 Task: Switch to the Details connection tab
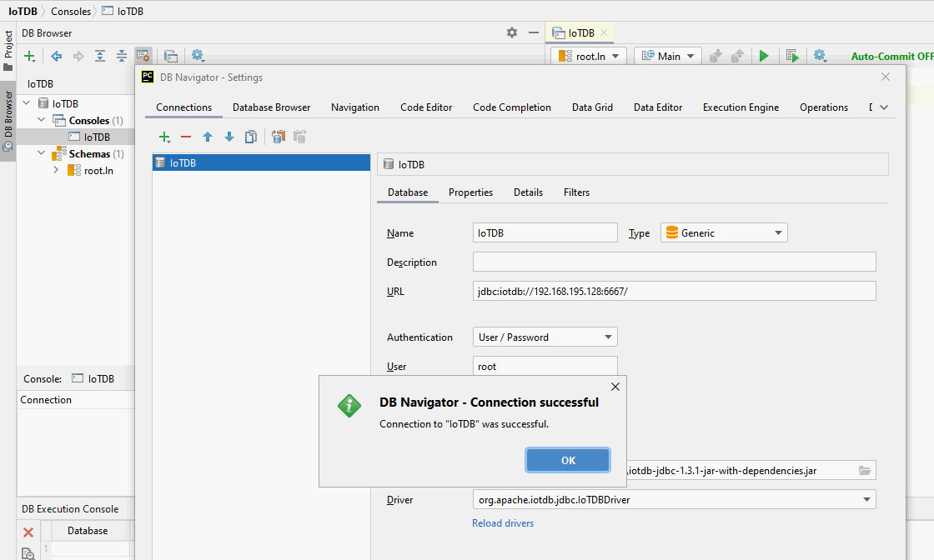(529, 192)
